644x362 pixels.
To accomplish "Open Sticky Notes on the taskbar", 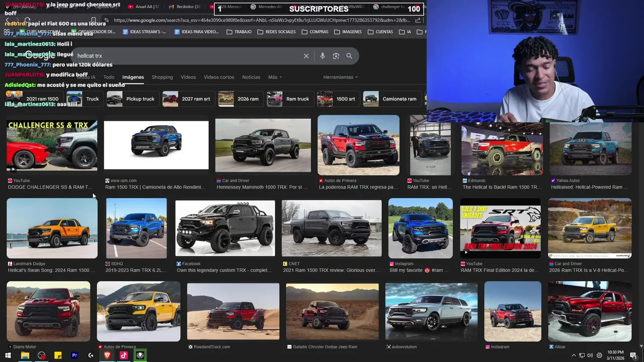I will coord(58,355).
